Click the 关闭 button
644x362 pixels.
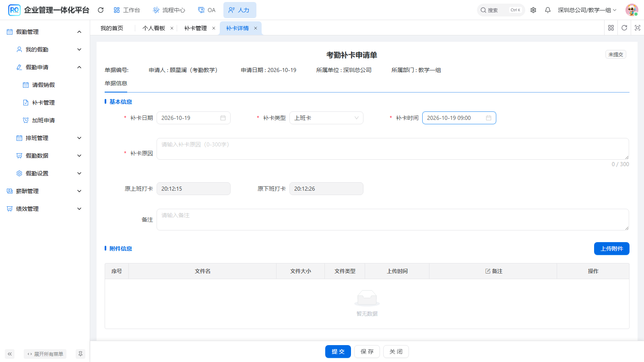coord(396,352)
